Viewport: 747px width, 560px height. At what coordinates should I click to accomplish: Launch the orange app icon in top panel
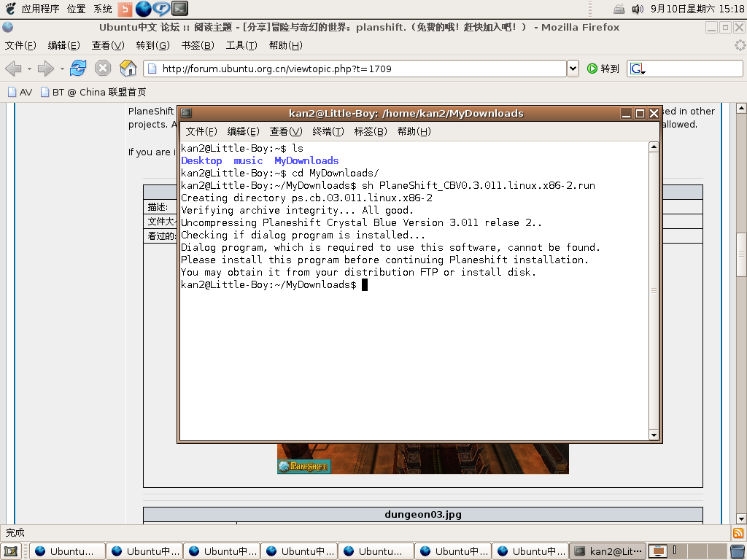coord(125,9)
